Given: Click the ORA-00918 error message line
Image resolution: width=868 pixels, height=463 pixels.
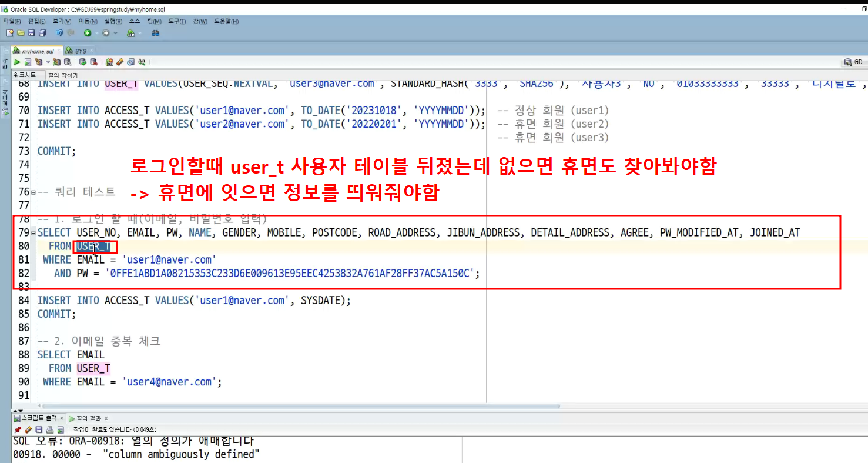Looking at the screenshot, I should coord(133,441).
